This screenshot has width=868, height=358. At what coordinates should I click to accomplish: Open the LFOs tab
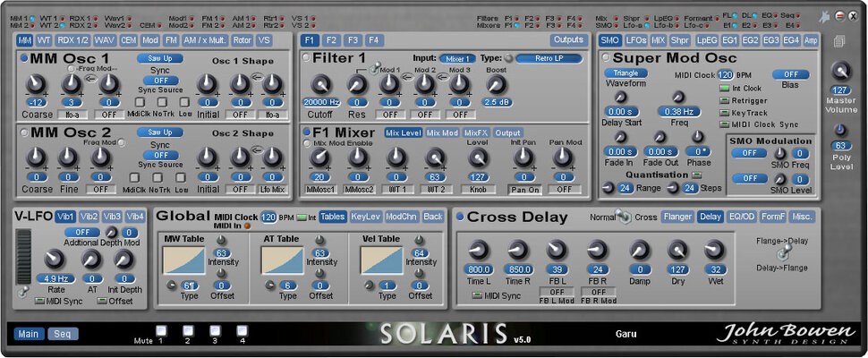coord(636,40)
